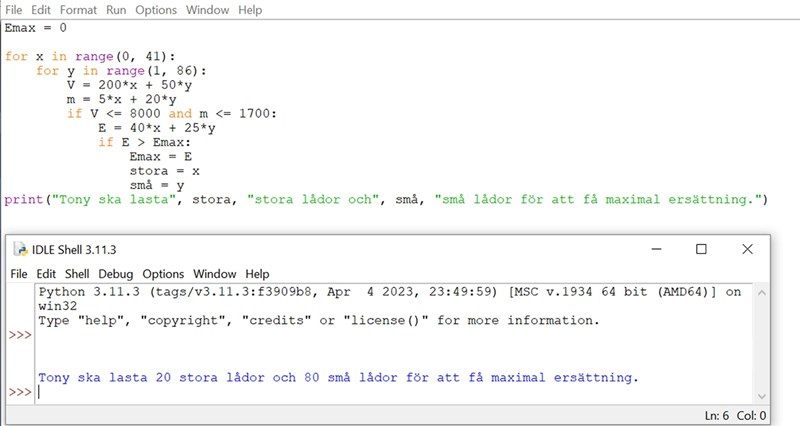Screen dimensions: 800x426
Task: Open the Help menu in the editor window
Action: pyautogui.click(x=250, y=10)
